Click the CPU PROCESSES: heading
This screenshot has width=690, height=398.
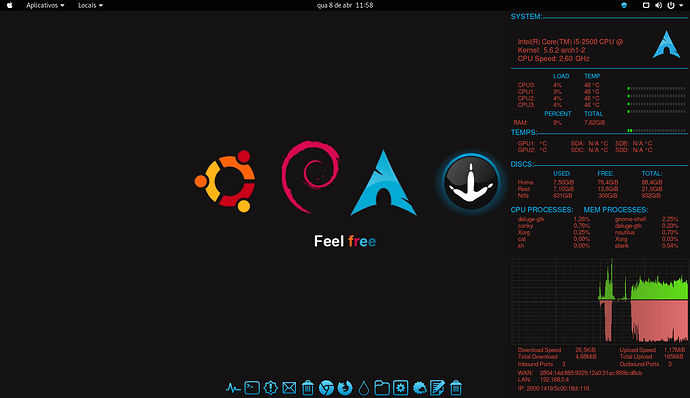(x=542, y=210)
